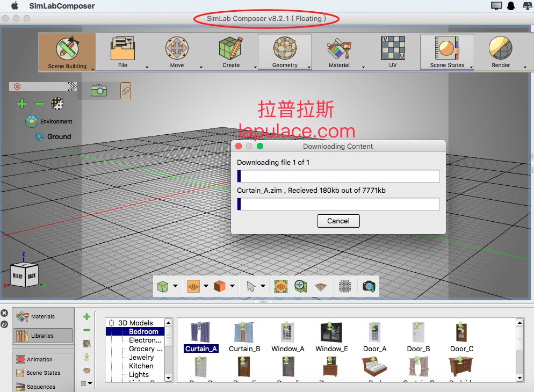Open Geometry dropdown arrow
The image size is (534, 392).
pos(309,67)
